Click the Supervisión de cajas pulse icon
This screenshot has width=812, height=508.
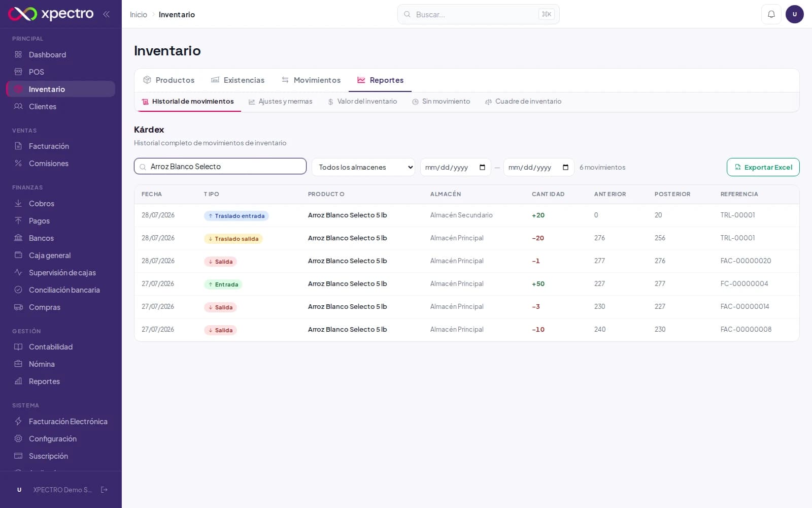[x=18, y=272]
